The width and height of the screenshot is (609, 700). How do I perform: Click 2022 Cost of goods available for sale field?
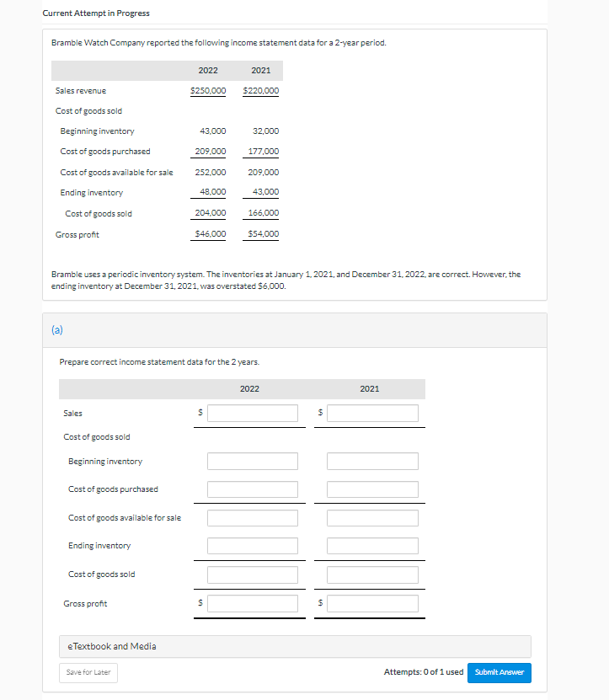click(252, 518)
